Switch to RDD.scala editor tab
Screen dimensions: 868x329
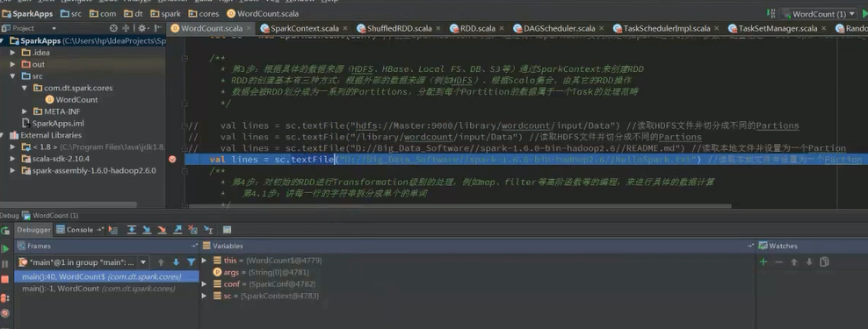[x=477, y=28]
